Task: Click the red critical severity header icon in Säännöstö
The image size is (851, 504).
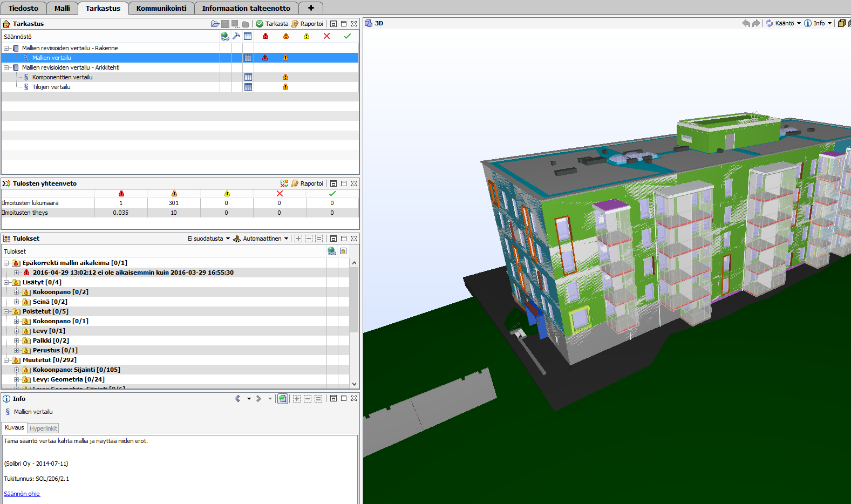Action: point(265,36)
